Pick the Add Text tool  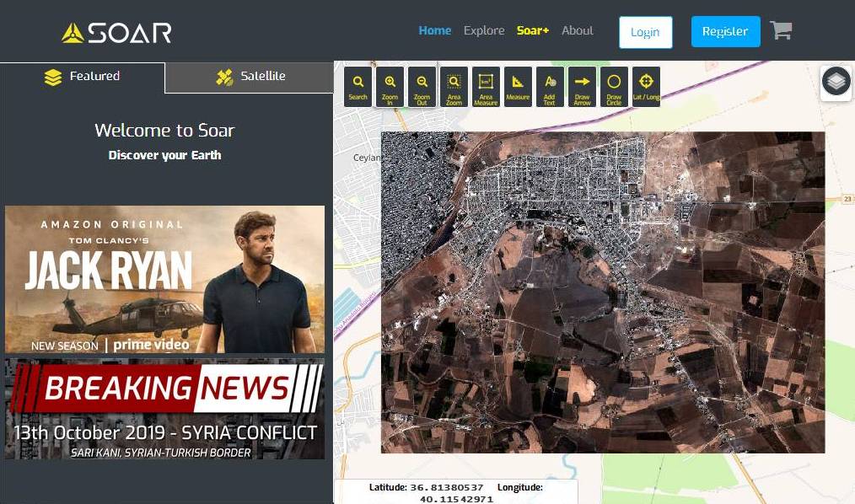550,87
